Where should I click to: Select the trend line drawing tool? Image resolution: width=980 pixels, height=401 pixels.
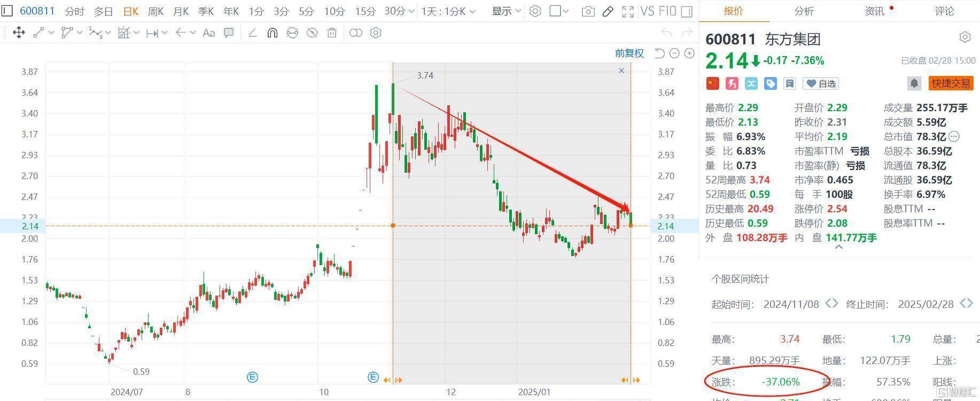38,33
